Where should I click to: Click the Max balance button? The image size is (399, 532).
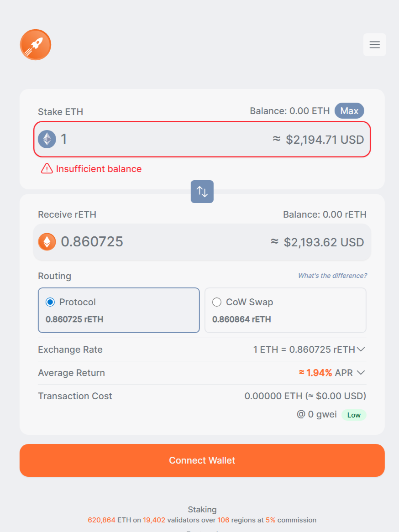click(349, 110)
